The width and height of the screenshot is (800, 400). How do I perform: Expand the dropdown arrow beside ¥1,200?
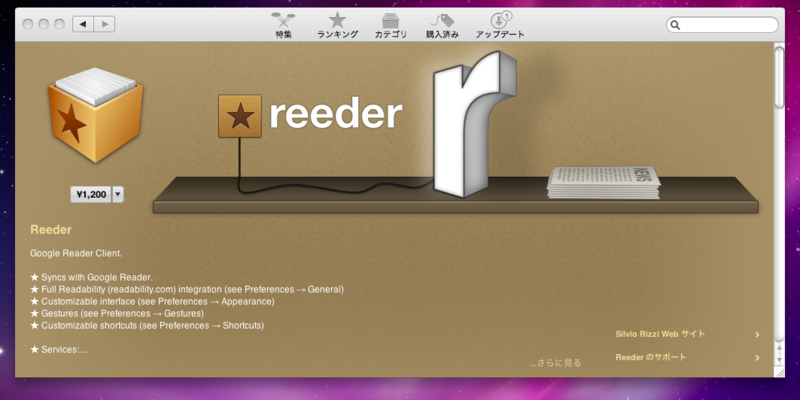[118, 194]
